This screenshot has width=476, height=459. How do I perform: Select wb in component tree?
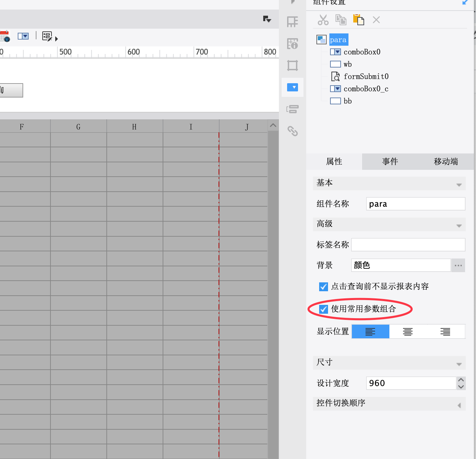[347, 64]
